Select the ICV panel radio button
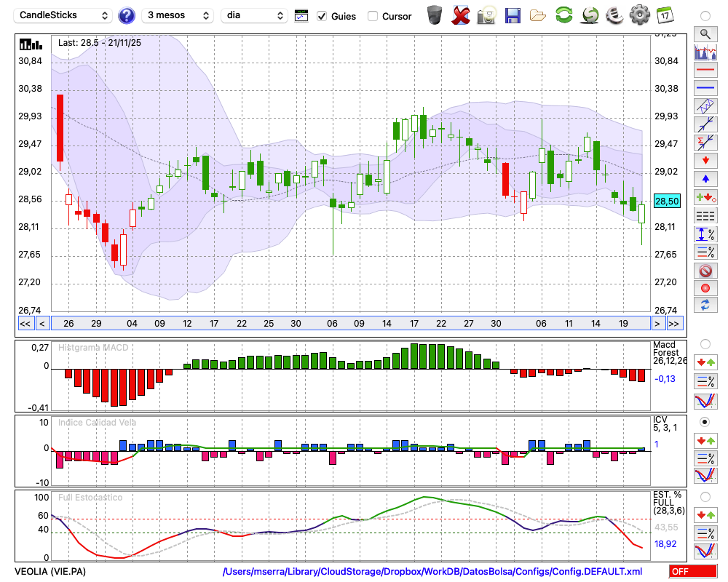The height and width of the screenshot is (582, 728). [x=705, y=423]
